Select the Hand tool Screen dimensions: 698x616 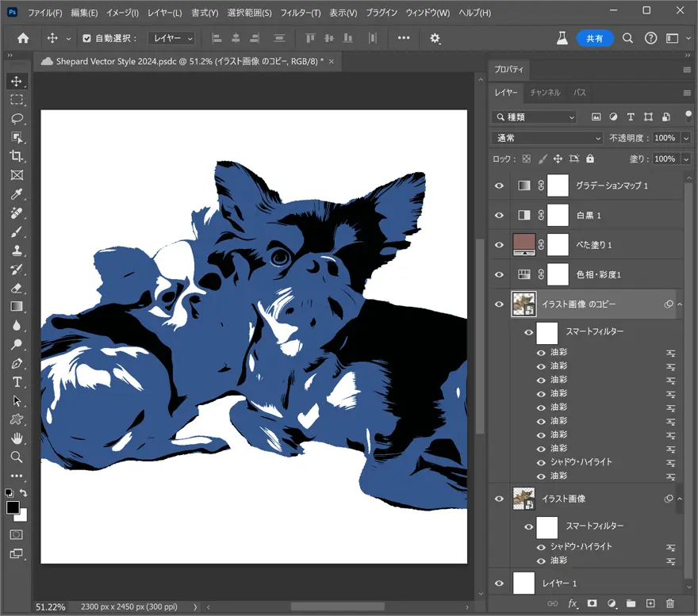pos(17,438)
